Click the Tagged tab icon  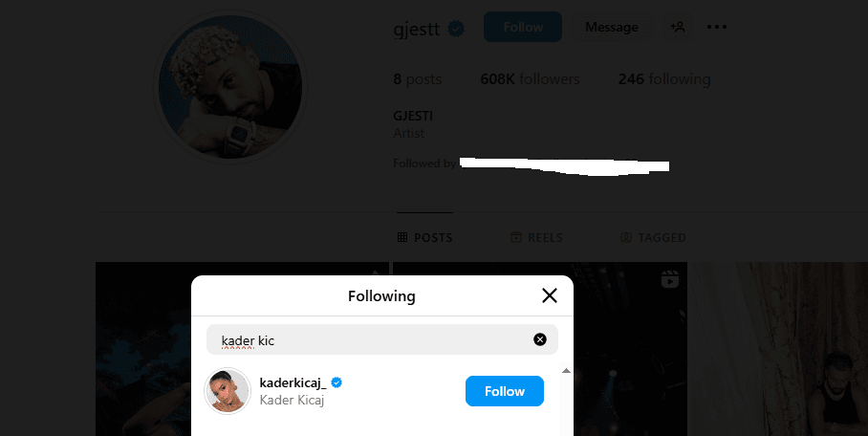(x=626, y=237)
